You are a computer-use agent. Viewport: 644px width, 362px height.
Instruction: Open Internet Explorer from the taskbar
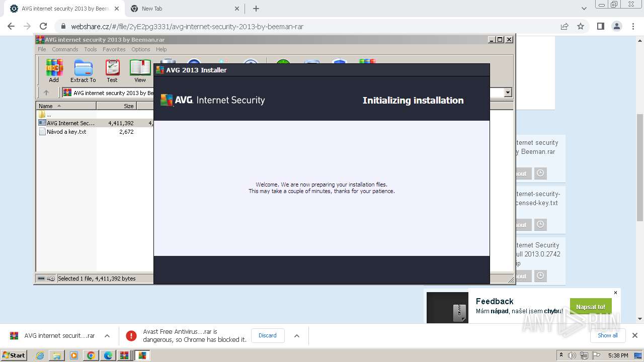coord(40,355)
